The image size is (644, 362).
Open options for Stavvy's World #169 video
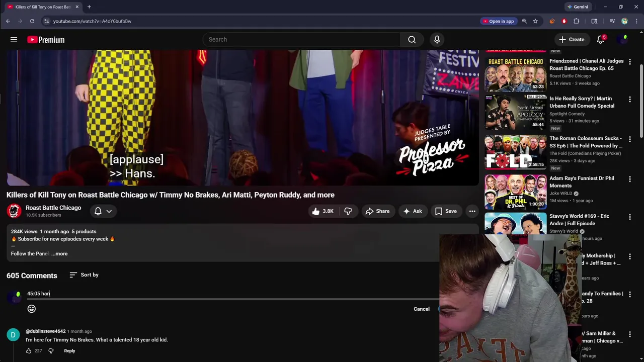(x=630, y=217)
